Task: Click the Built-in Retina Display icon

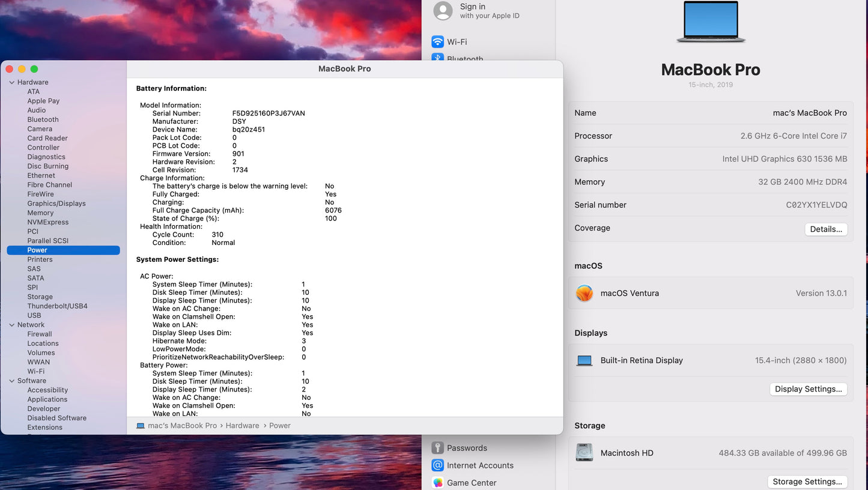Action: tap(584, 360)
